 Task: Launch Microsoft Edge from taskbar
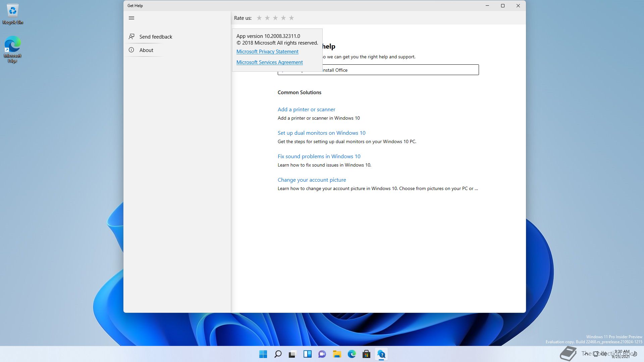click(352, 354)
